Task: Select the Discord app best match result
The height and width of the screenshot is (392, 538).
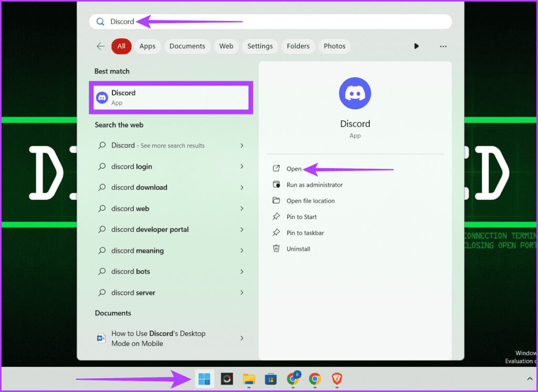Action: (171, 98)
